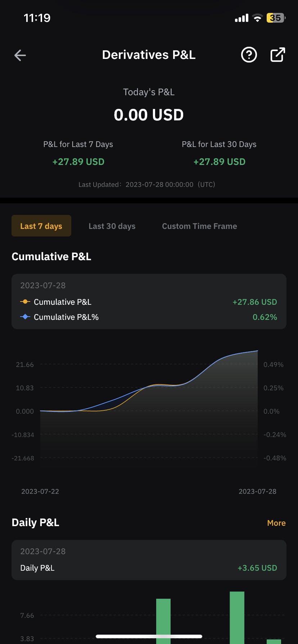298x644 pixels.
Task: Tap the 30-day +27.89 USD P&L value
Action: [219, 162]
